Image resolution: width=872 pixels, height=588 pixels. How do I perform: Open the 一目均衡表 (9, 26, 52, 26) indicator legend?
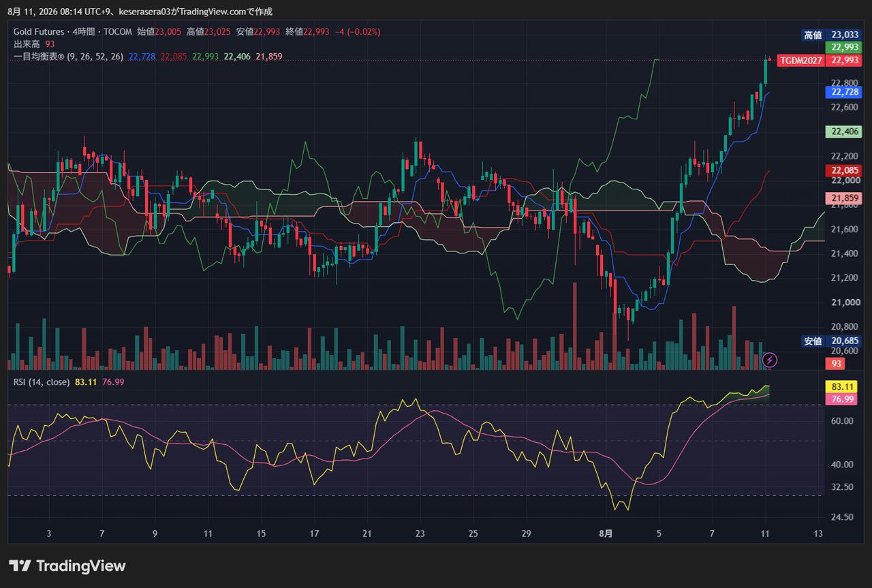68,57
